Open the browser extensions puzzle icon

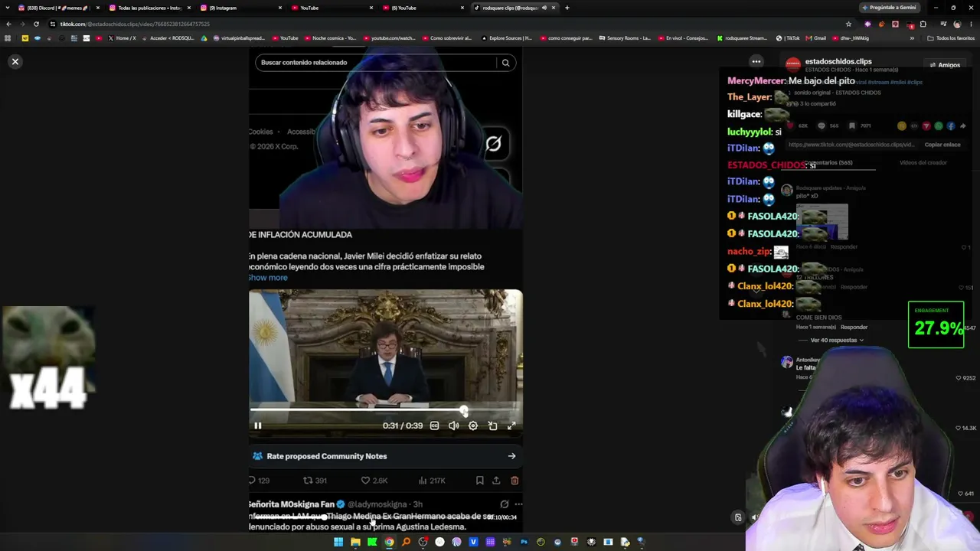[923, 24]
